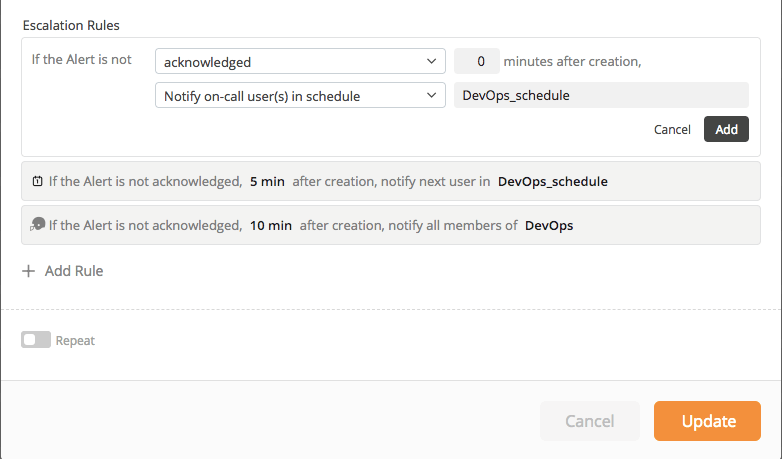Click the team icon on the 10 min rule

point(37,224)
